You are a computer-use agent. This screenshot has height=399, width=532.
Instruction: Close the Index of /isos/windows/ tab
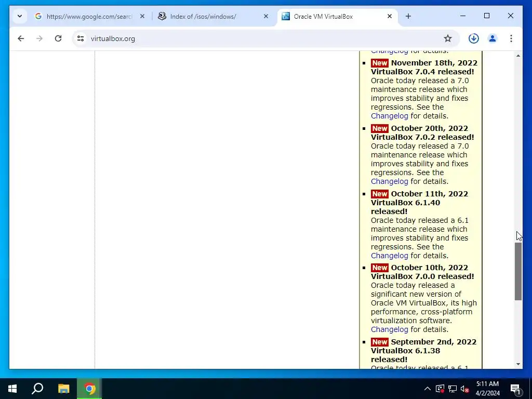click(266, 16)
